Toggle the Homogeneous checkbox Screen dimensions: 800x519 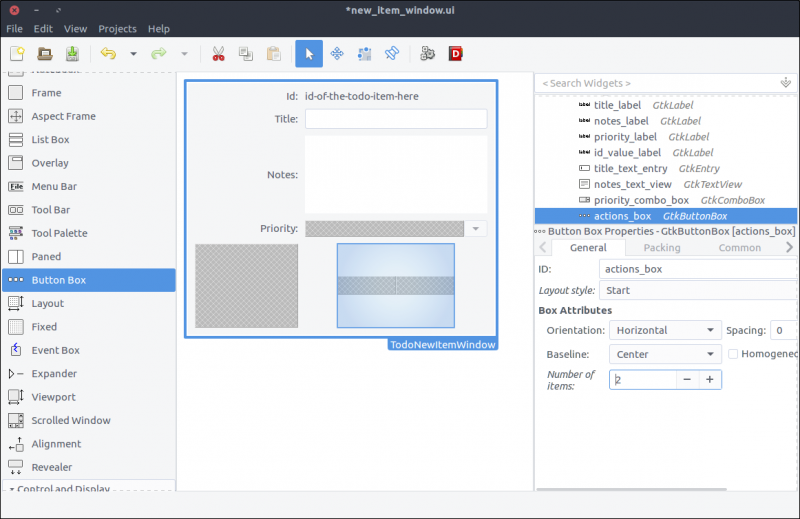pyautogui.click(x=734, y=354)
